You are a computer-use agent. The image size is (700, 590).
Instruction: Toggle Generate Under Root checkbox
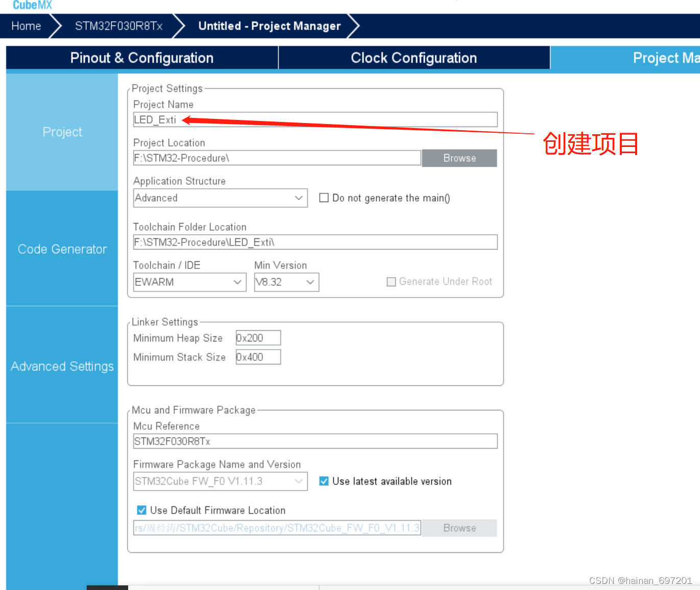click(391, 282)
